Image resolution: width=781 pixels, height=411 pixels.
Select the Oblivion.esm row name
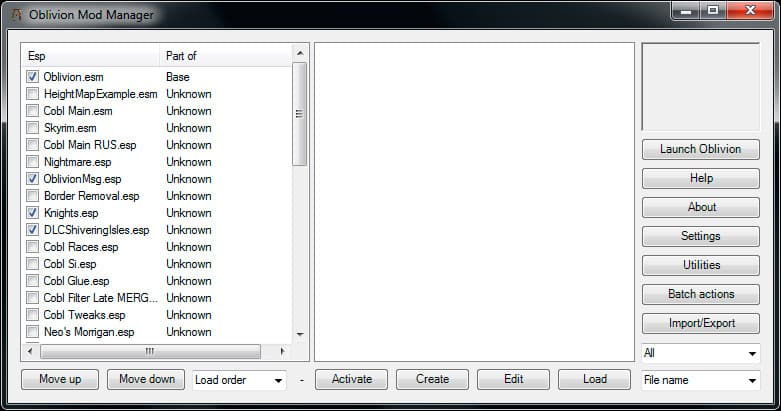tap(73, 77)
